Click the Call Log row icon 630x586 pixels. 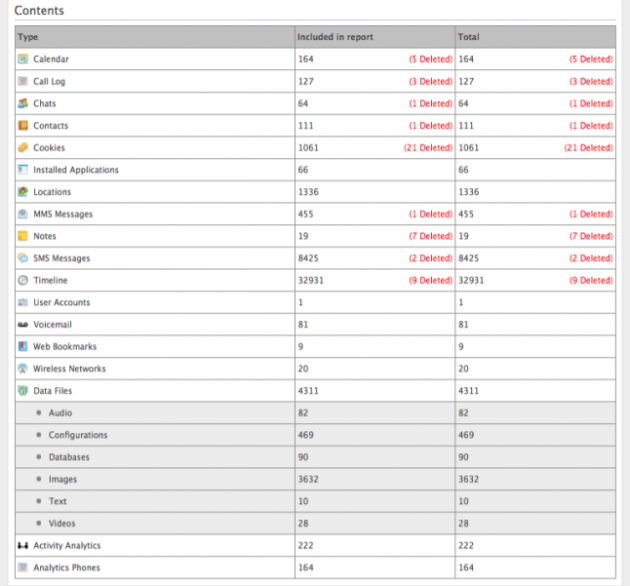(x=23, y=81)
